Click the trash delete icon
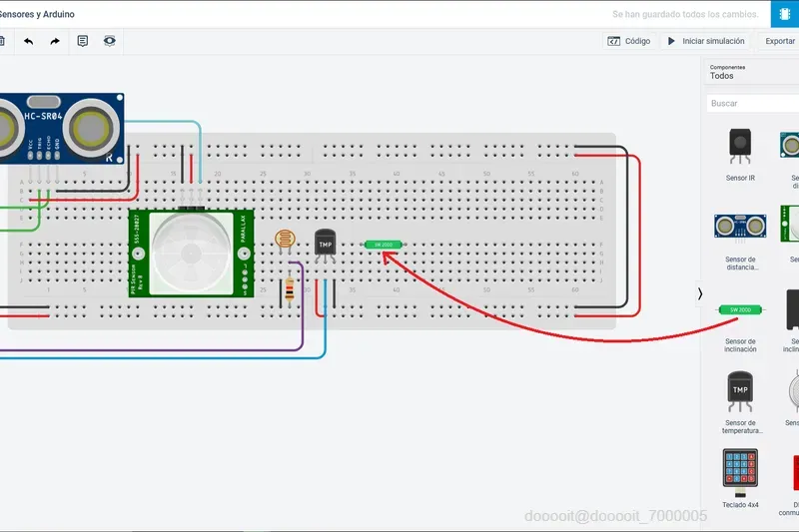 (2, 41)
